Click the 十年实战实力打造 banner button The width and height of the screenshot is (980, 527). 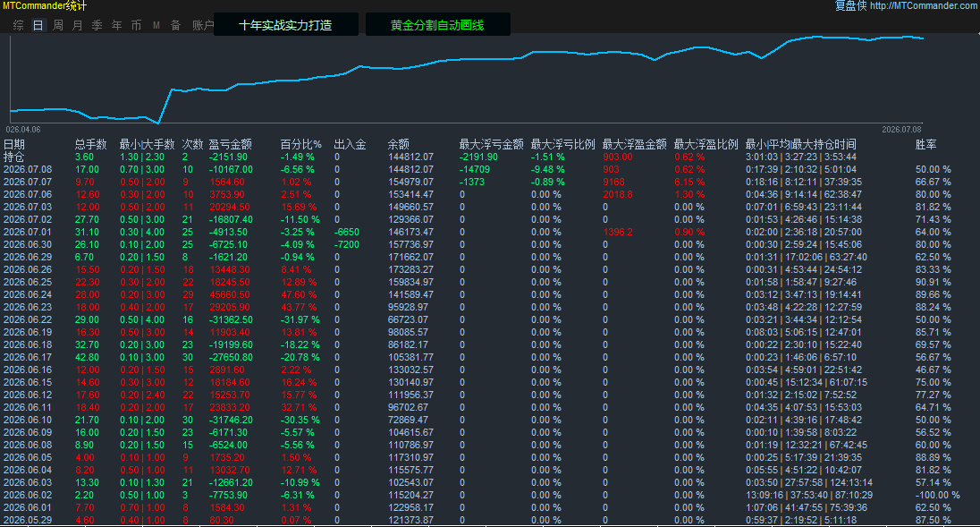(285, 25)
